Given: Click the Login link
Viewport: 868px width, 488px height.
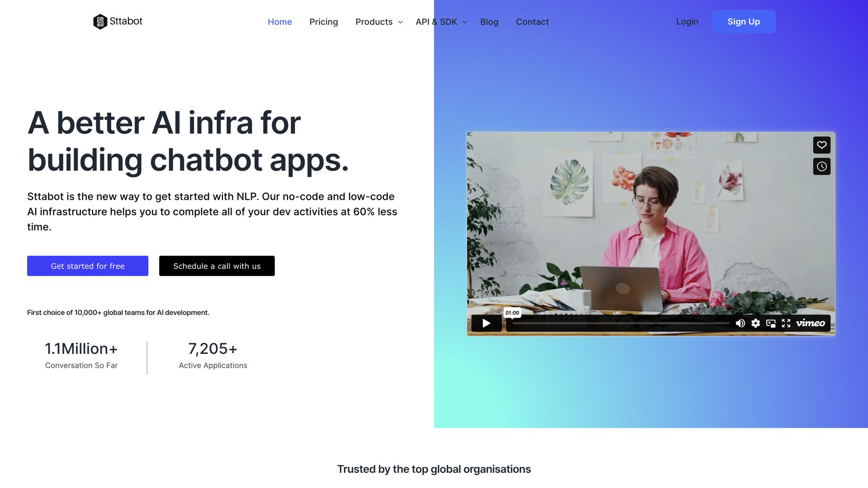Looking at the screenshot, I should coord(687,22).
